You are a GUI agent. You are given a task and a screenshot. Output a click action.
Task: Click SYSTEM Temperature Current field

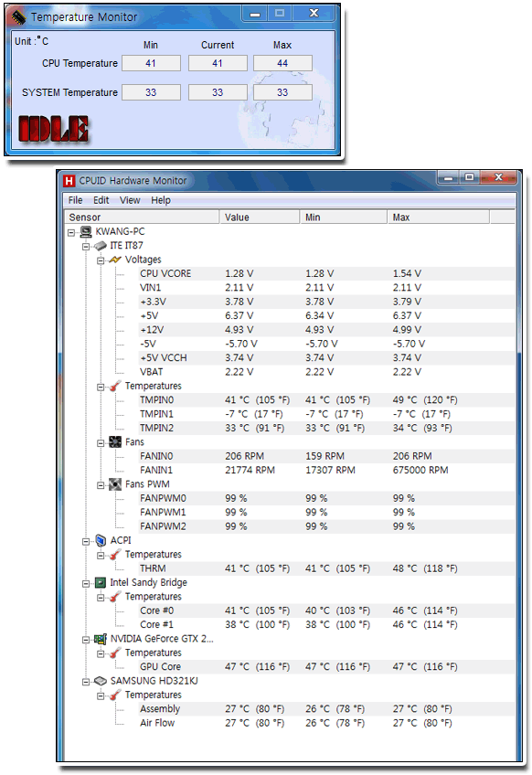(218, 92)
